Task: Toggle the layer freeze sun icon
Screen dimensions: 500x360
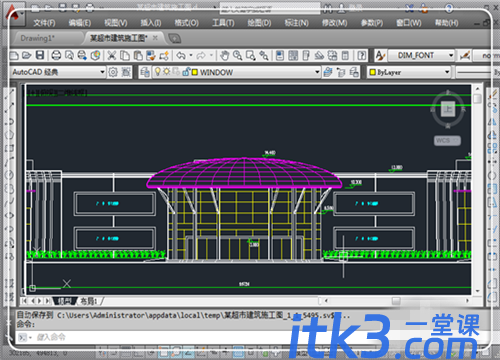Action: (x=166, y=72)
